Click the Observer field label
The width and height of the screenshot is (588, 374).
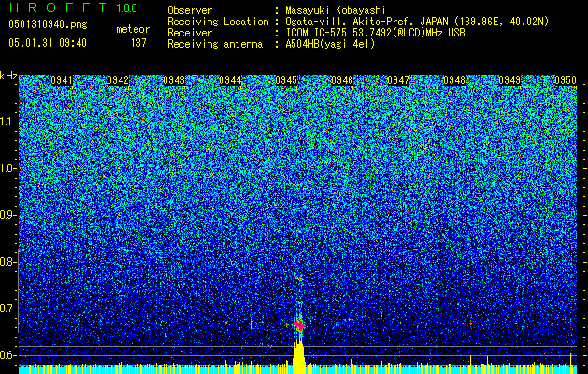coord(190,10)
